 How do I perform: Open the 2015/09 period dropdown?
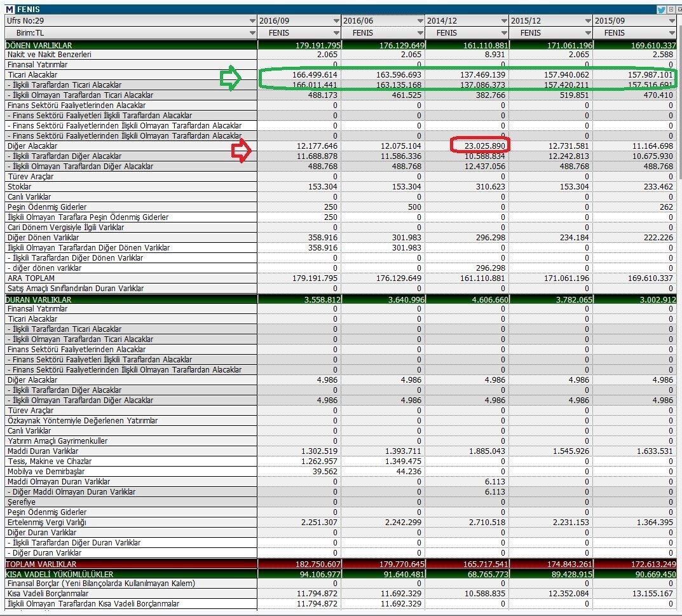672,21
